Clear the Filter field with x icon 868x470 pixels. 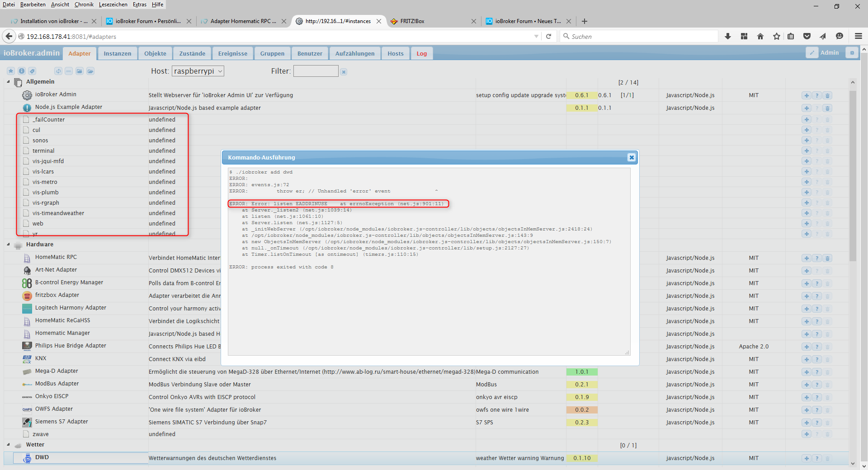(x=344, y=72)
